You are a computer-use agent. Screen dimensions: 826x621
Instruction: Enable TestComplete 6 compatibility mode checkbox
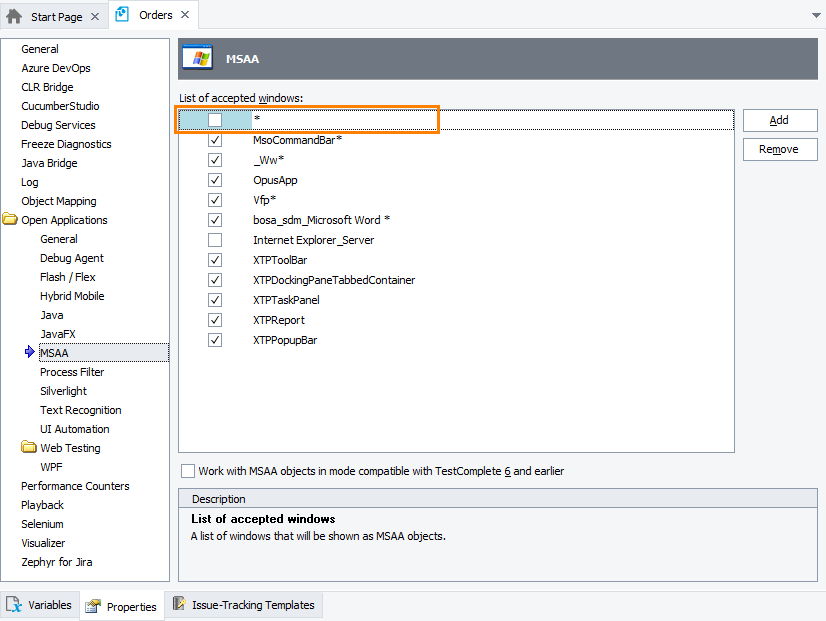click(187, 469)
